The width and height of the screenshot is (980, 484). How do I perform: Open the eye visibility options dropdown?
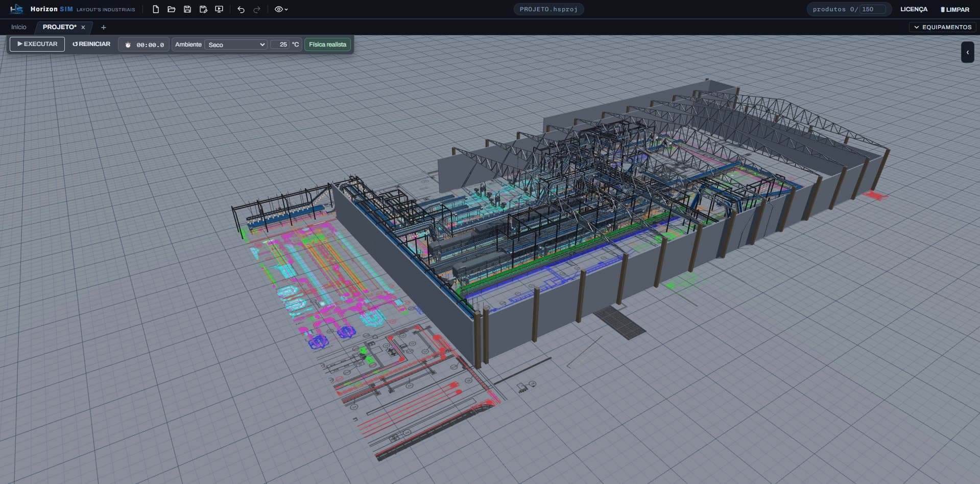pyautogui.click(x=281, y=9)
